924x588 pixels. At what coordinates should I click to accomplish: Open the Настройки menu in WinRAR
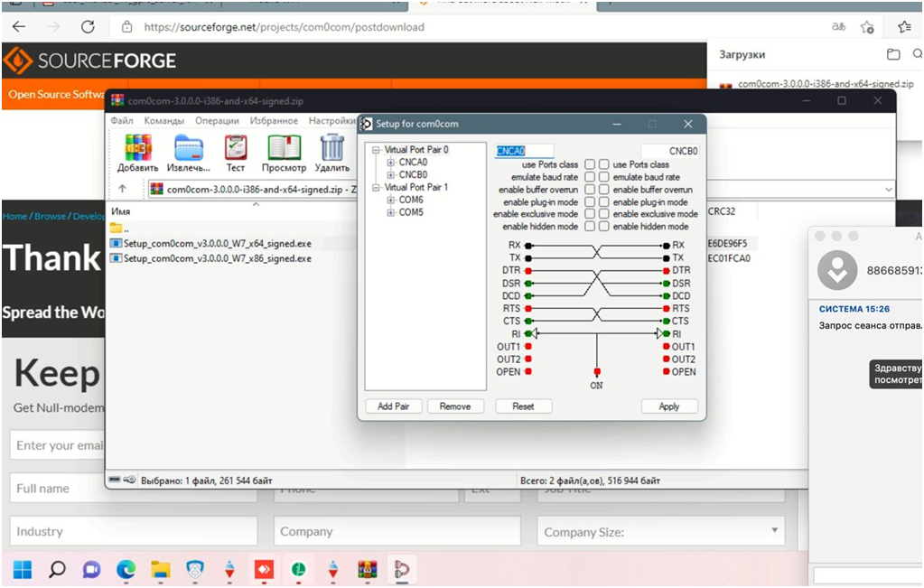[x=331, y=121]
